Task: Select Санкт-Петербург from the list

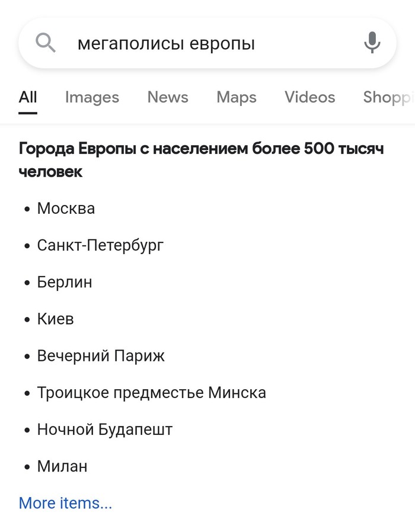Action: pos(101,245)
